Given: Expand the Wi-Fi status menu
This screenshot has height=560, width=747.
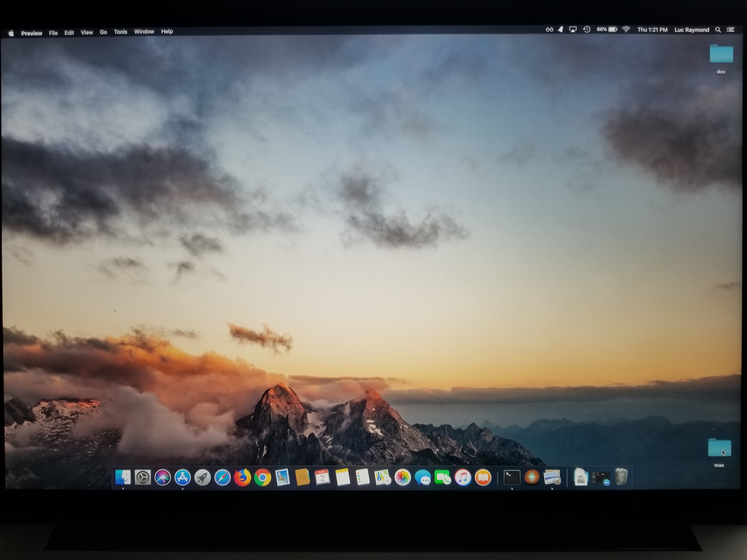Looking at the screenshot, I should (x=626, y=30).
